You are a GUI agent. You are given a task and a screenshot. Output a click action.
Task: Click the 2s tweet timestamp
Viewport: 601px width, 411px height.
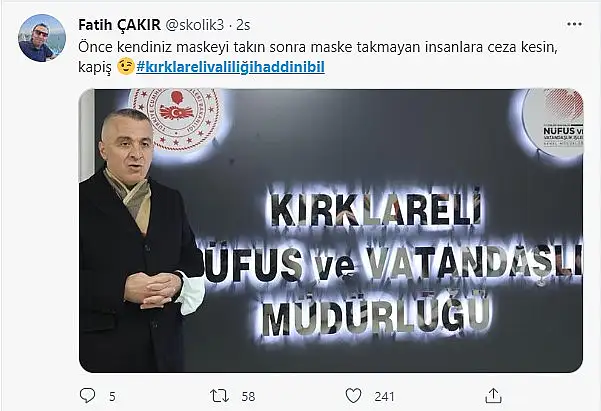(243, 25)
